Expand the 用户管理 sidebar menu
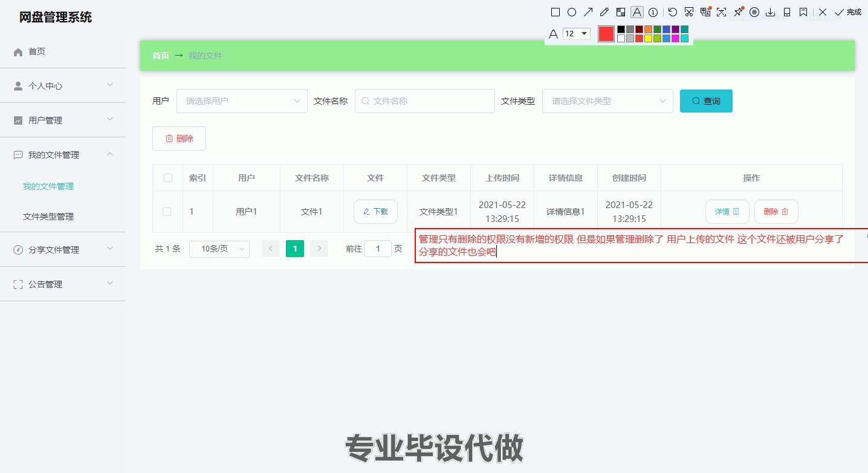Image resolution: width=868 pixels, height=473 pixels. pyautogui.click(x=63, y=120)
